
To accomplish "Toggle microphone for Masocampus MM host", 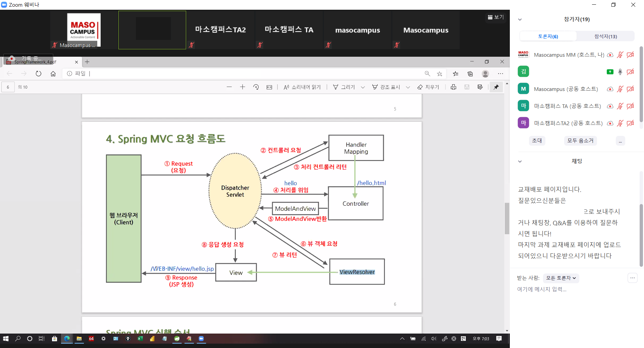I will [x=620, y=55].
